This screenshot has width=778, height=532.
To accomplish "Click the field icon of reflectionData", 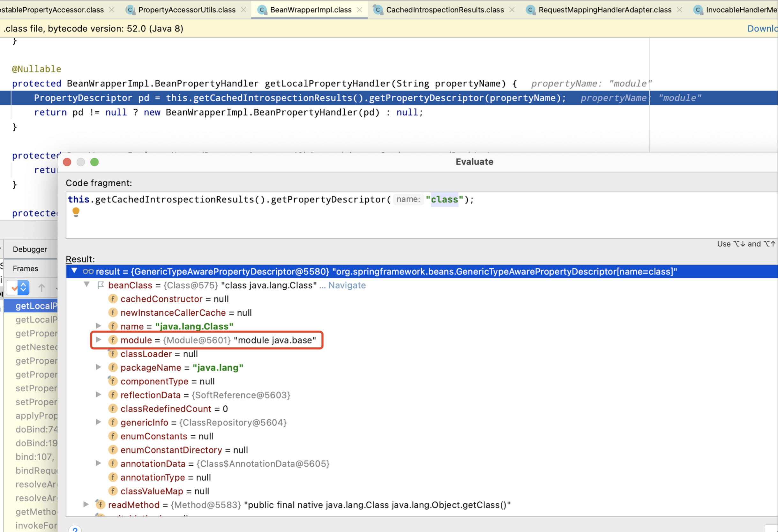I will pos(113,395).
